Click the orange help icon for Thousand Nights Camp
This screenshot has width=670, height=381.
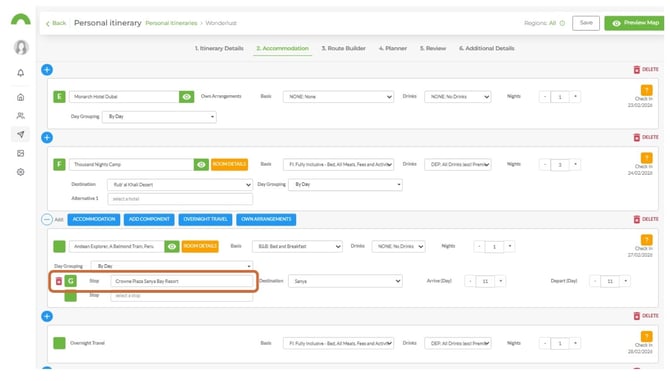(646, 158)
